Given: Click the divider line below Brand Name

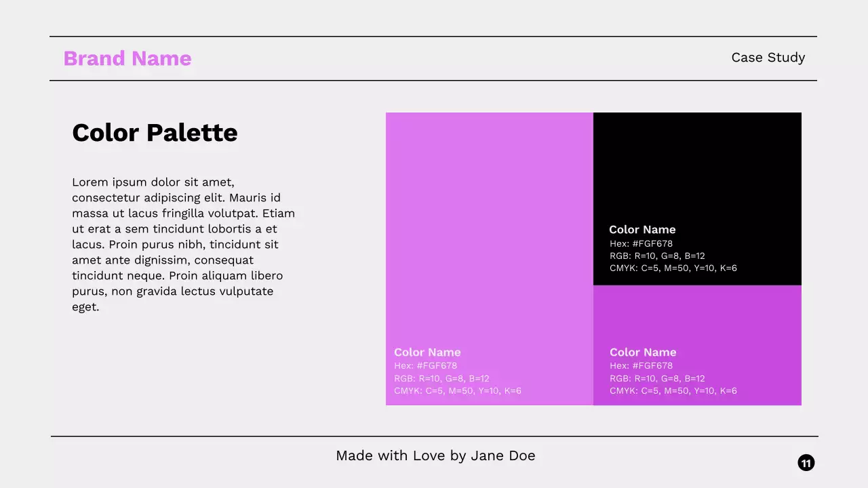Looking at the screenshot, I should (434, 82).
